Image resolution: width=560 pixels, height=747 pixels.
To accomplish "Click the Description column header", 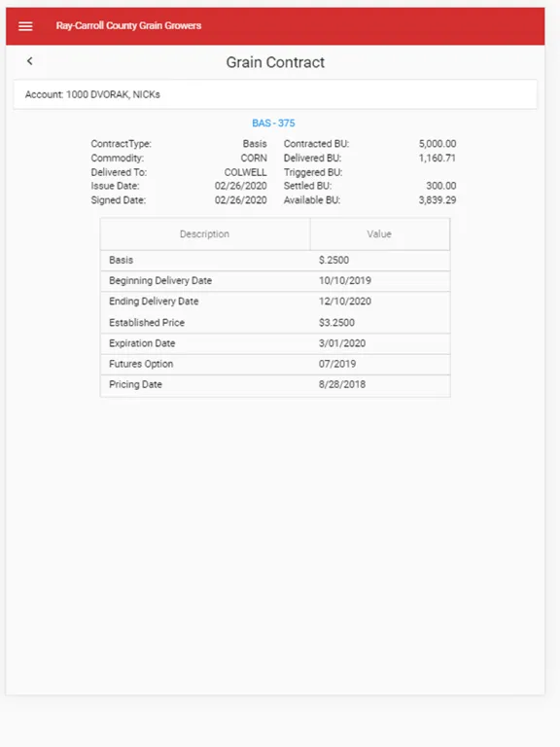I will 205,233.
